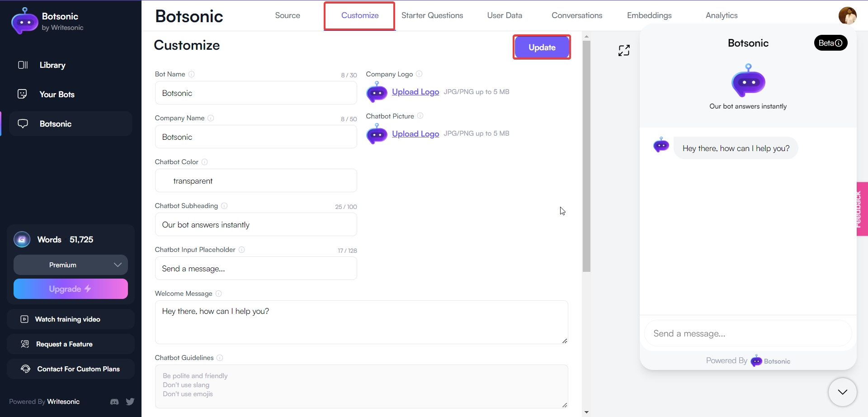Click the 'Hey there, how can I help you?' chat bubble
Screen dimensions: 868x417
click(x=736, y=148)
